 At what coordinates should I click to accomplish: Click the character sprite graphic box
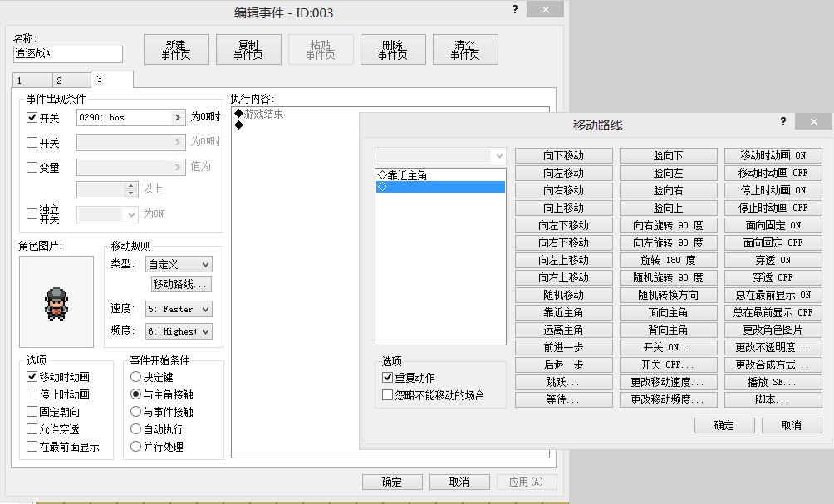click(x=56, y=302)
